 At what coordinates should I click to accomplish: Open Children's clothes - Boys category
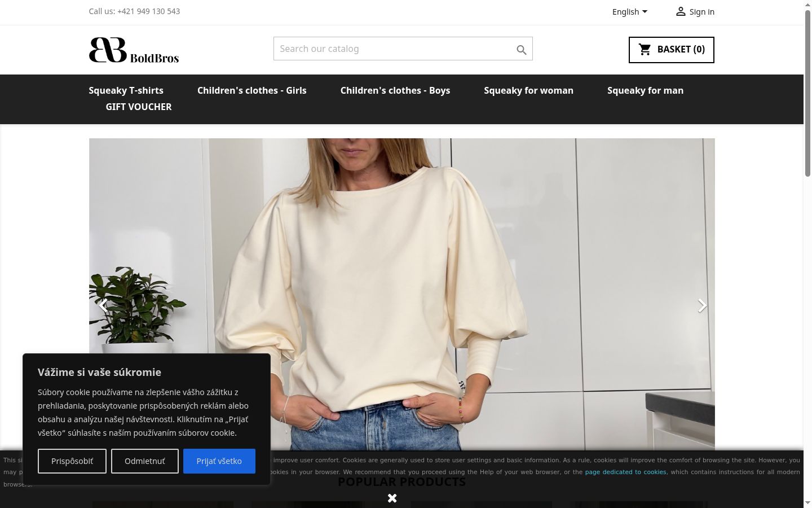click(x=395, y=90)
